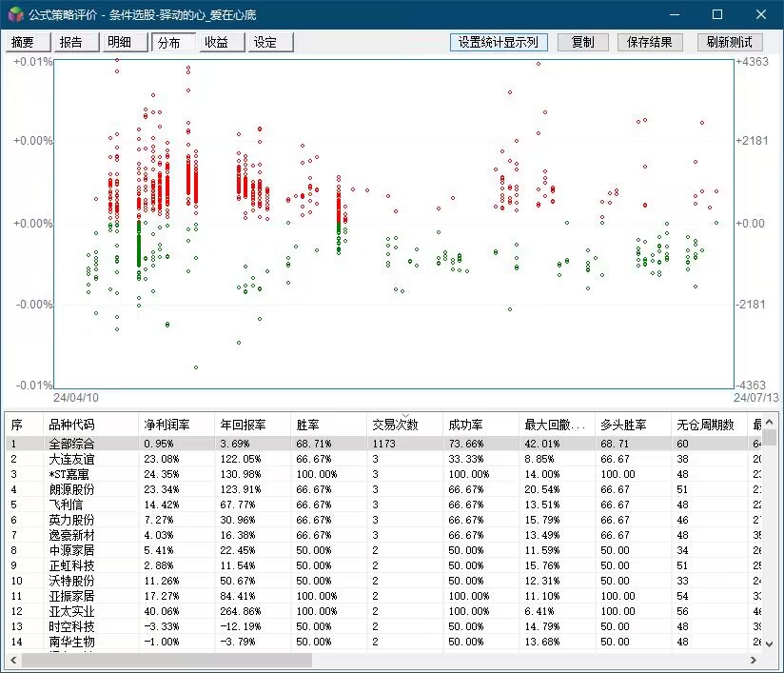
Task: Select the 南华生物 row
Action: point(383,642)
